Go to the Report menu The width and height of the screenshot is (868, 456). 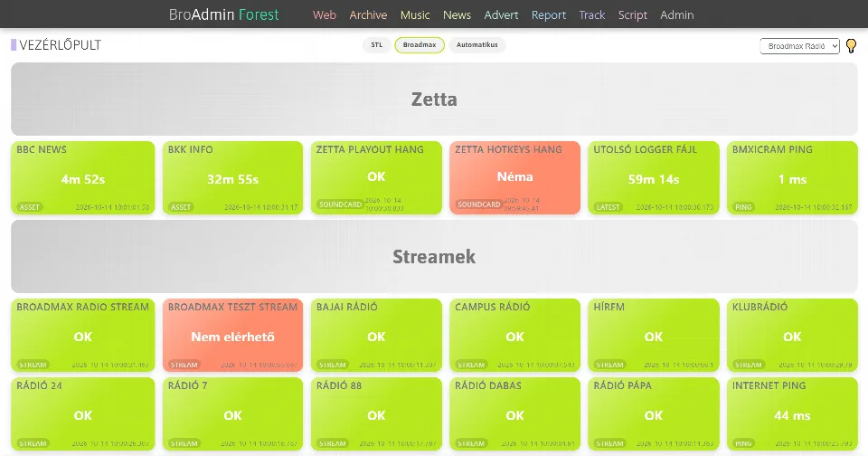tap(549, 15)
